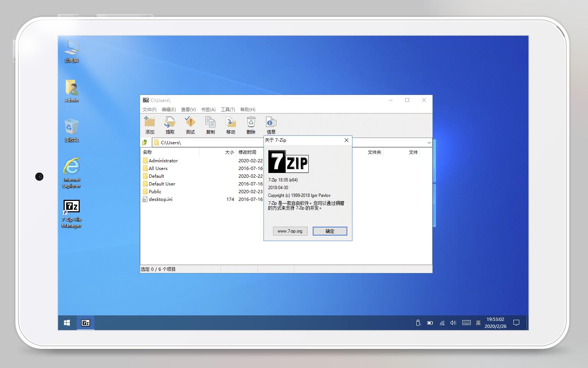The image size is (588, 368).
Task: Click the 删除 (Delete) toolbar icon
Action: point(251,125)
